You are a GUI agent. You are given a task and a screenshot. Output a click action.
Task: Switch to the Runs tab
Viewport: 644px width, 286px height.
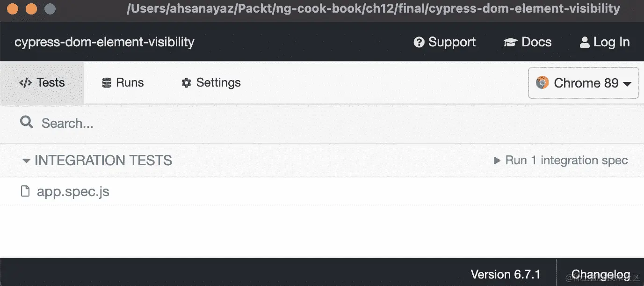pyautogui.click(x=123, y=82)
